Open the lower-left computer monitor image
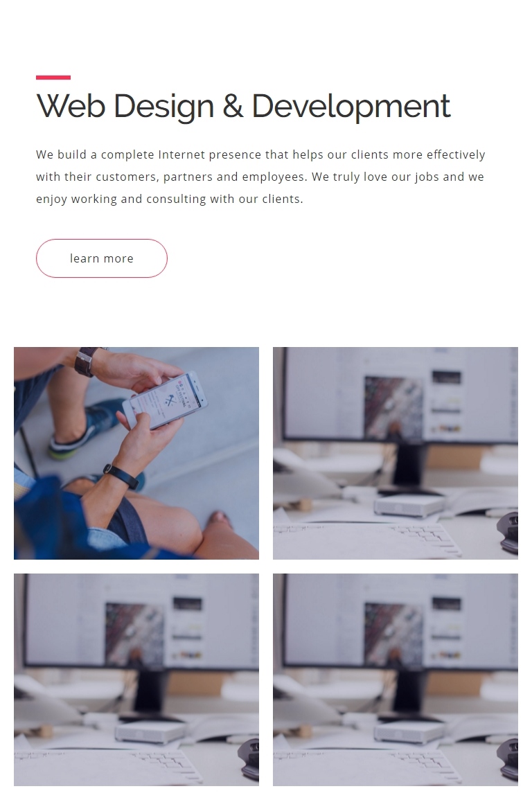Image resolution: width=532 pixels, height=800 pixels. click(x=136, y=679)
